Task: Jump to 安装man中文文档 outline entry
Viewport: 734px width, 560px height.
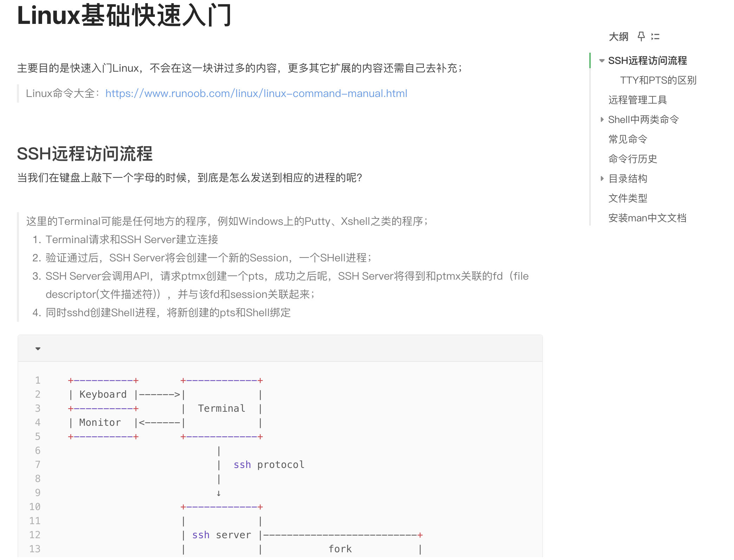Action: click(x=647, y=218)
